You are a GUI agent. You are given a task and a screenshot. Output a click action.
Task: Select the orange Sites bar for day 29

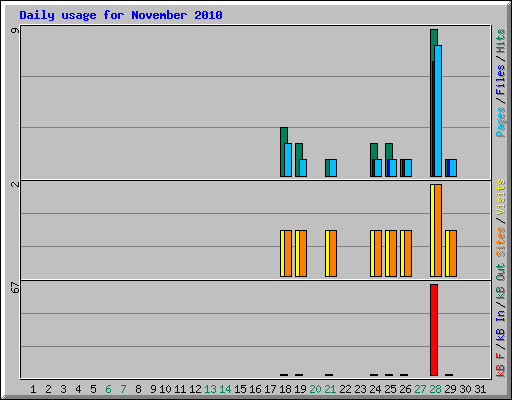coord(453,253)
